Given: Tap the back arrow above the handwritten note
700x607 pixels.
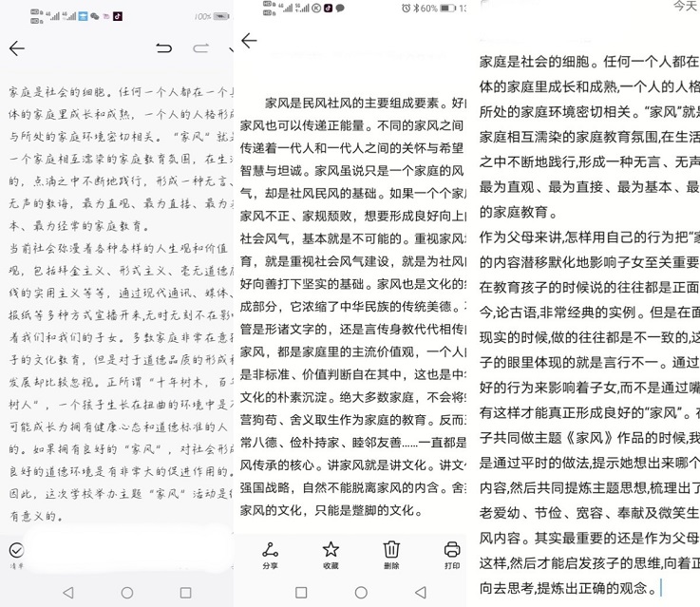Looking at the screenshot, I should click(x=16, y=48).
